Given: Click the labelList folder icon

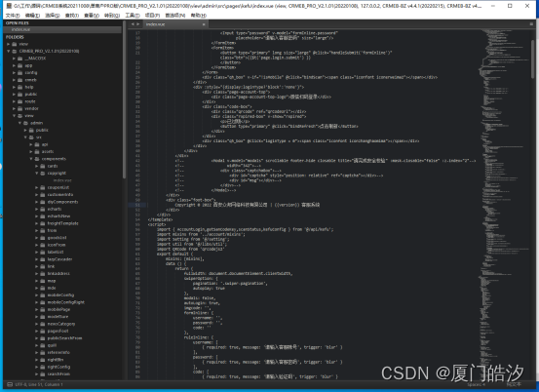Looking at the screenshot, I should (43, 252).
